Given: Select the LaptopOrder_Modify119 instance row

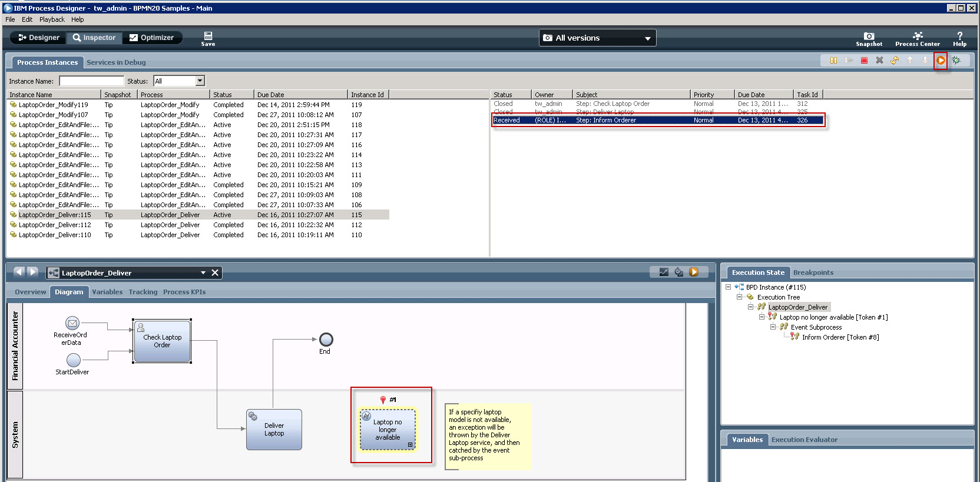Looking at the screenshot, I should click(x=198, y=105).
